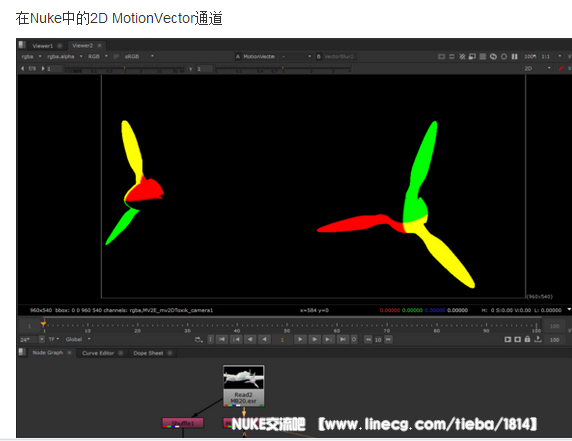Play backward
The image size is (572, 441).
click(x=264, y=340)
